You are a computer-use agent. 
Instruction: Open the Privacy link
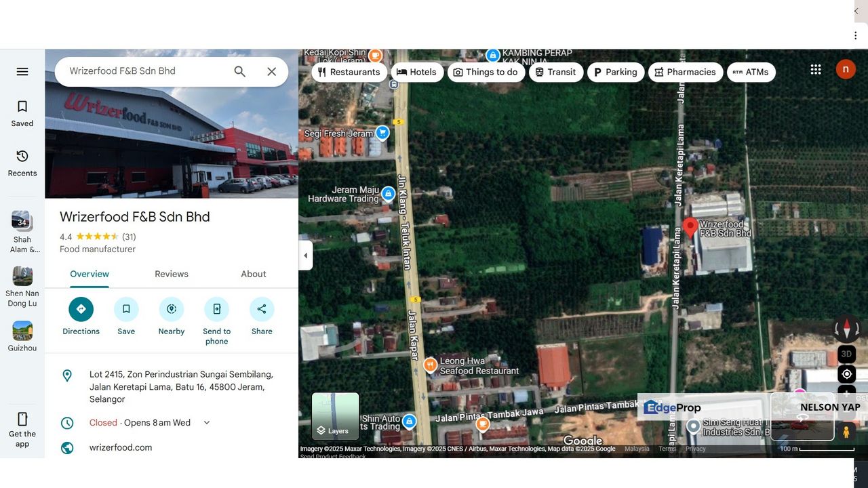pos(696,449)
